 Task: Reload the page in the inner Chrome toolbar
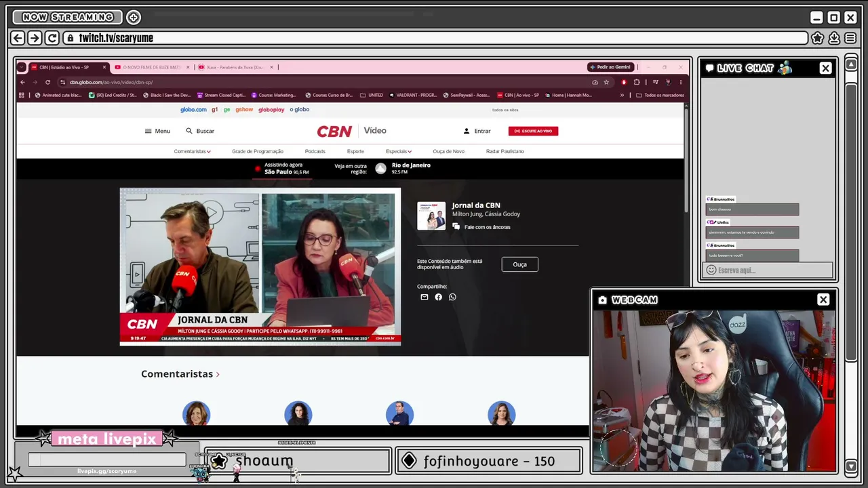pyautogui.click(x=47, y=82)
